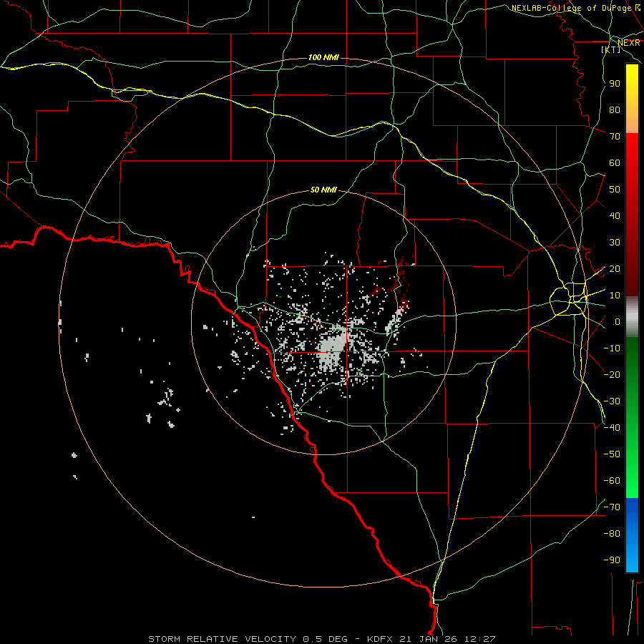Viewport: 644px width, 644px height.
Task: Click the -40 value on the velocity scale
Action: click(x=612, y=428)
